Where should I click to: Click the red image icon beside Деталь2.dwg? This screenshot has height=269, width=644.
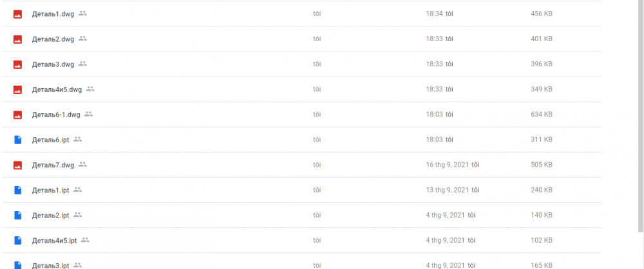click(x=18, y=39)
